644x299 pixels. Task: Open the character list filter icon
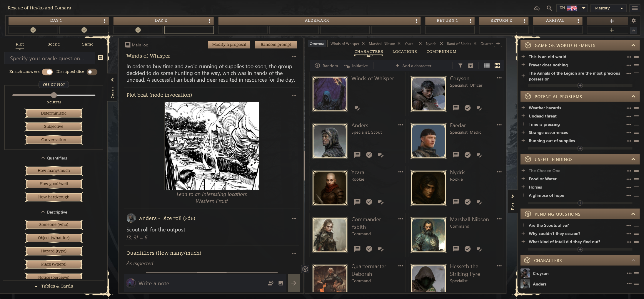point(460,66)
